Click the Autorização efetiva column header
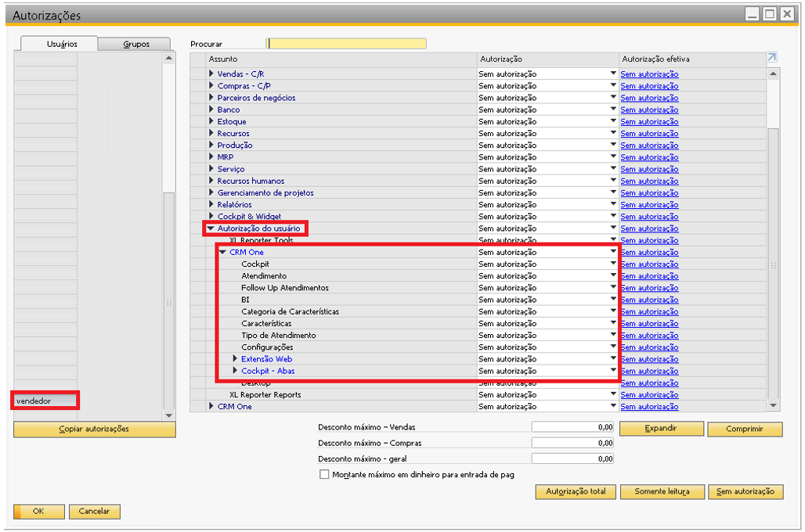Screen dimensions: 805x532 [x=692, y=59]
